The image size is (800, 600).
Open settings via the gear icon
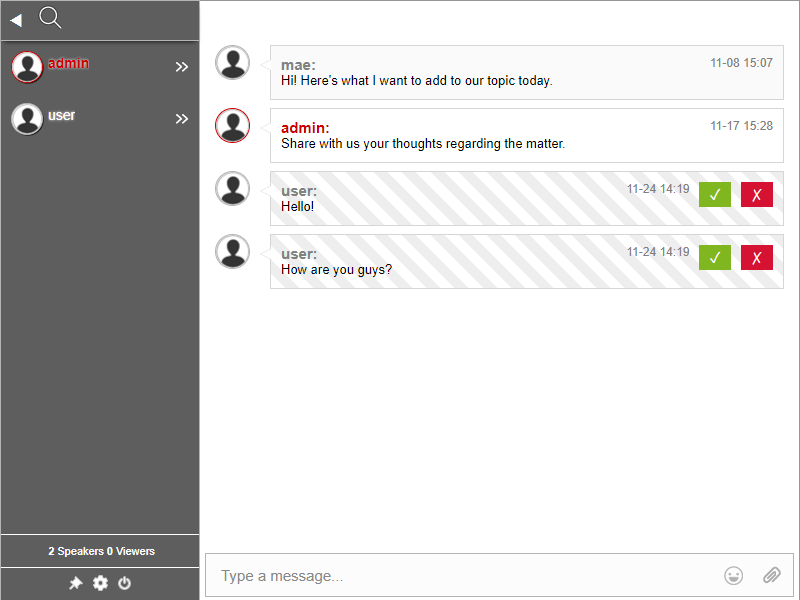(100, 583)
